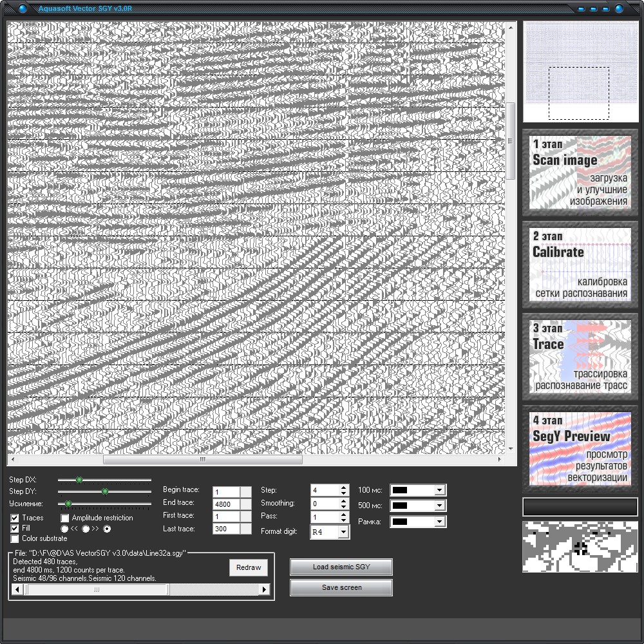This screenshot has height=644, width=644.
Task: Click the file scrollbar left arrow
Action: click(17, 589)
